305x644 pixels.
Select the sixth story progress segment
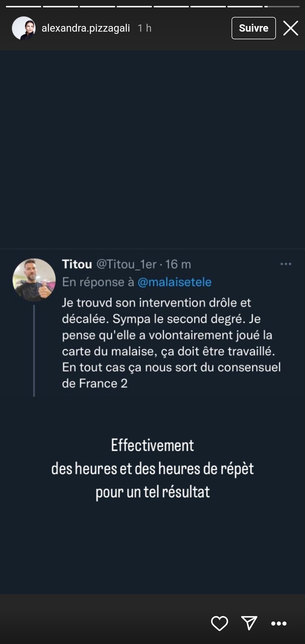pos(208,6)
